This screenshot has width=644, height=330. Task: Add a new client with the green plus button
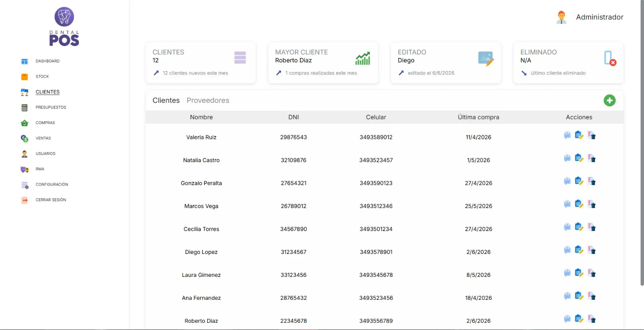tap(609, 100)
